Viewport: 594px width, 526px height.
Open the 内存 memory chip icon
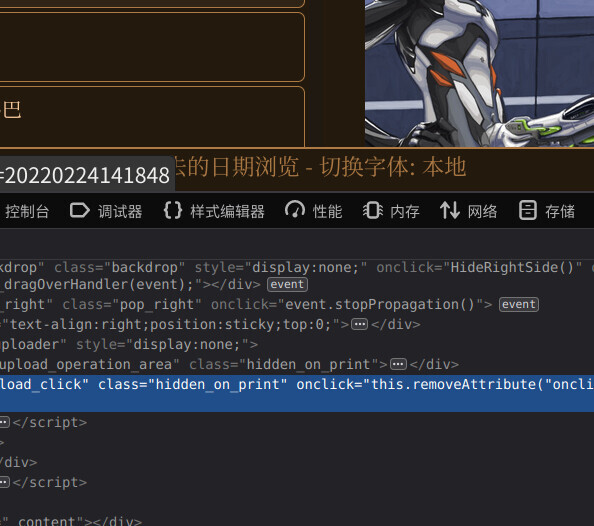point(373,210)
